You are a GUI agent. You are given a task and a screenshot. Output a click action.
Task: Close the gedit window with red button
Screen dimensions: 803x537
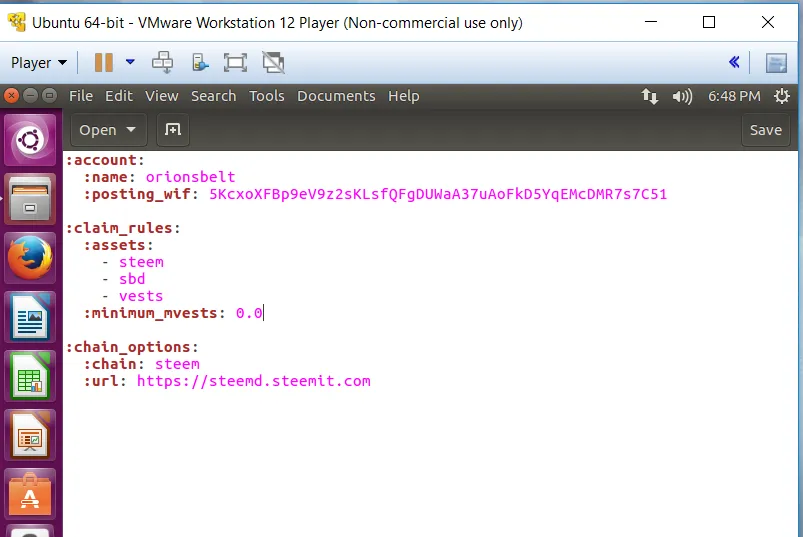11,96
